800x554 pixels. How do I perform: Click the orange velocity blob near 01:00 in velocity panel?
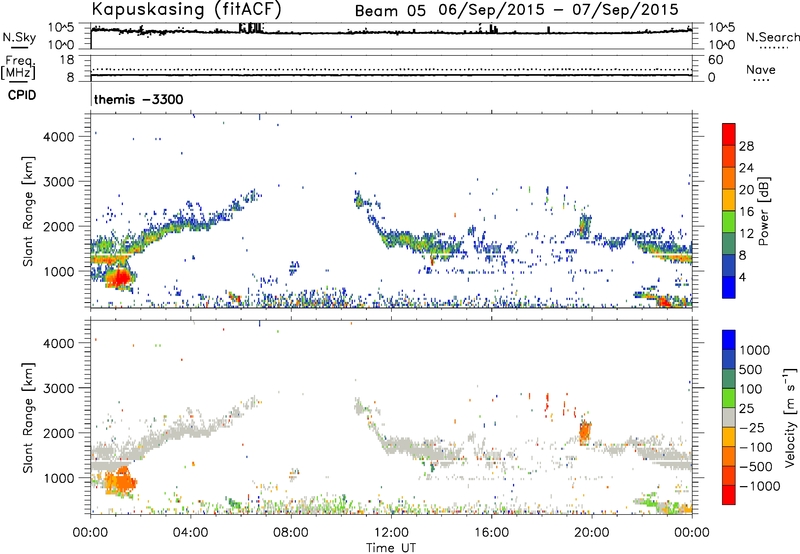tap(119, 481)
